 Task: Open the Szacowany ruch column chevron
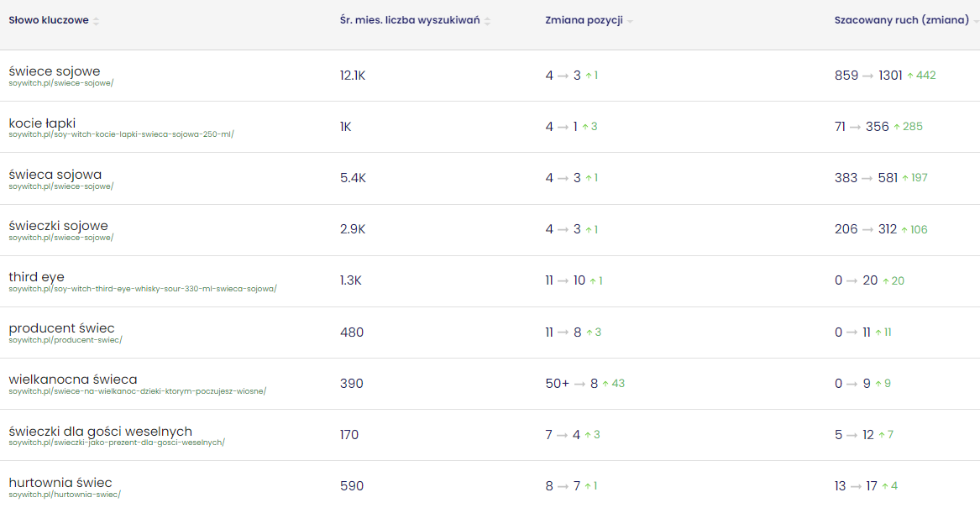[975, 19]
